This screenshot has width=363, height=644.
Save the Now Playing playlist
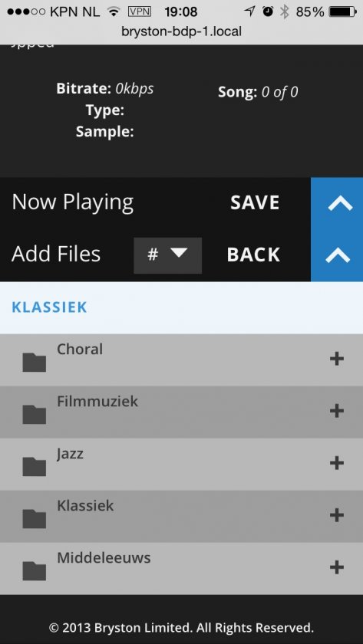[255, 202]
